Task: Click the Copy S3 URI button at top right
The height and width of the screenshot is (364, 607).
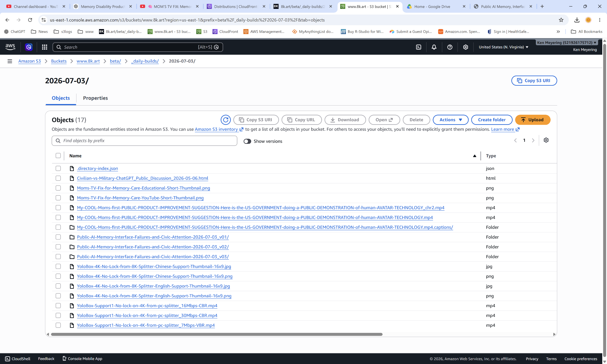Action: (x=534, y=81)
